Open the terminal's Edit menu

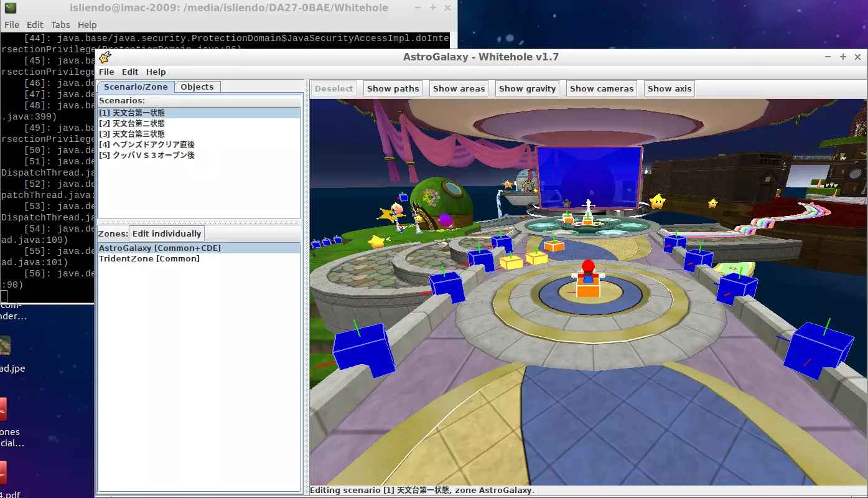(35, 25)
